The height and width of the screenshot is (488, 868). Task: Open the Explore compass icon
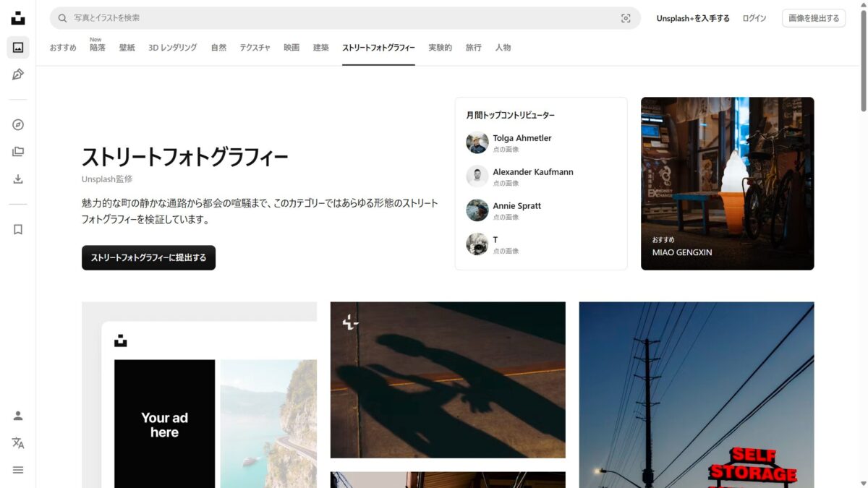[18, 124]
